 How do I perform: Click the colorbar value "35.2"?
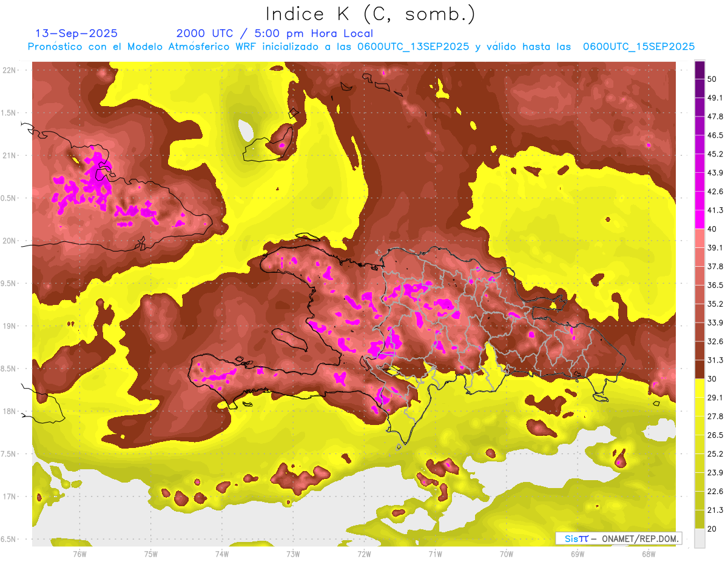point(715,304)
